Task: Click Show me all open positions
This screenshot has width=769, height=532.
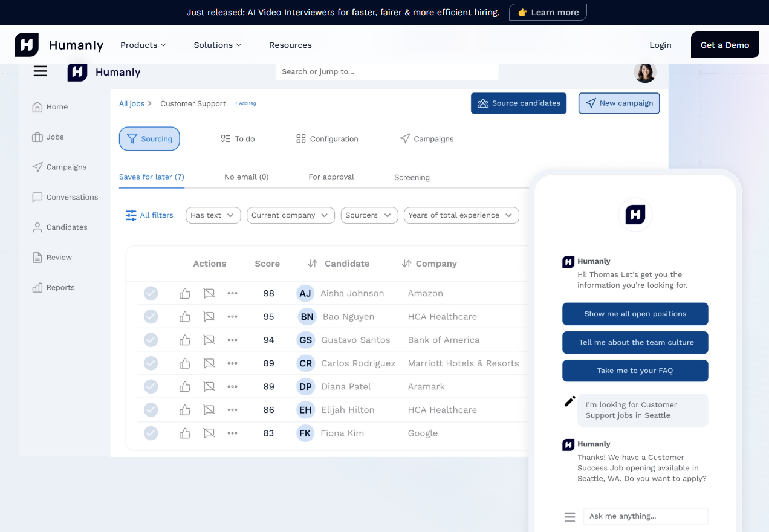Action: tap(635, 314)
